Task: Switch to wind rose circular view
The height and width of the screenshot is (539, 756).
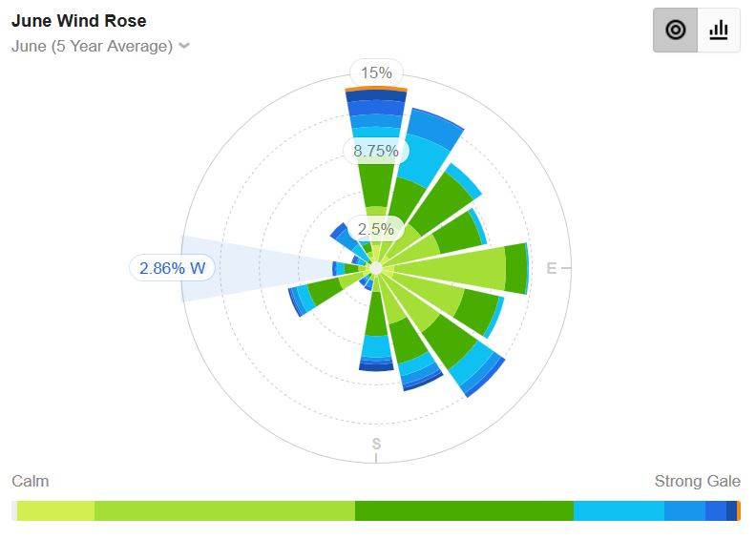Action: point(675,31)
